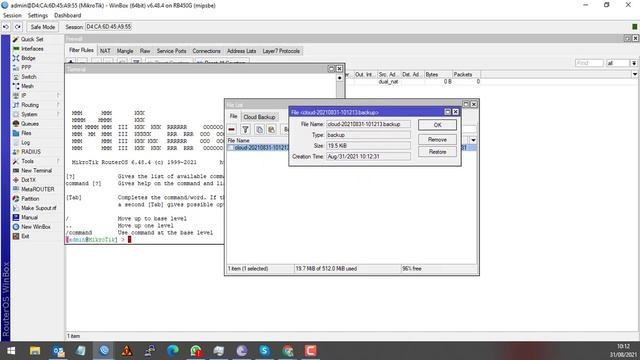
Task: Launch New WinBox from the sidebar
Action: 36,227
